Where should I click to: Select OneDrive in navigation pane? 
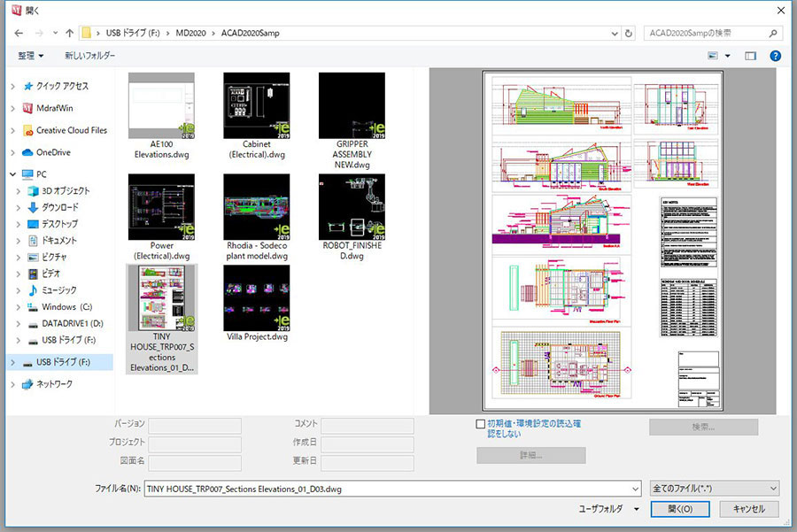click(x=53, y=152)
